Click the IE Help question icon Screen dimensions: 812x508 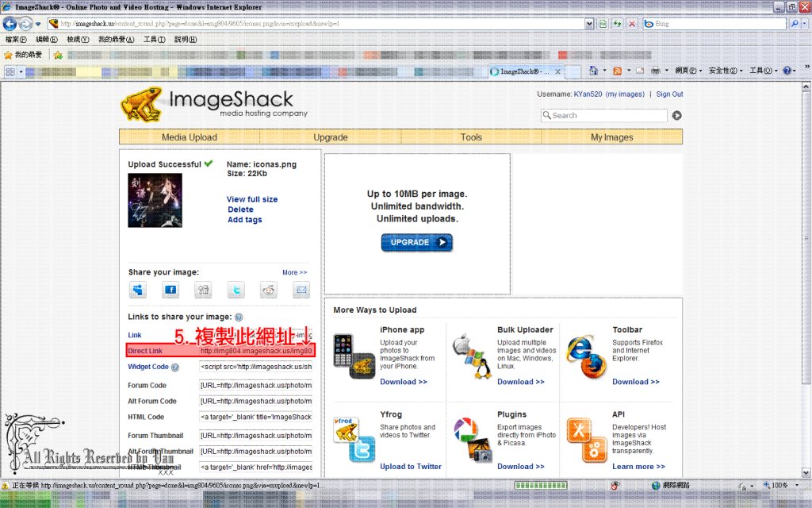point(787,71)
